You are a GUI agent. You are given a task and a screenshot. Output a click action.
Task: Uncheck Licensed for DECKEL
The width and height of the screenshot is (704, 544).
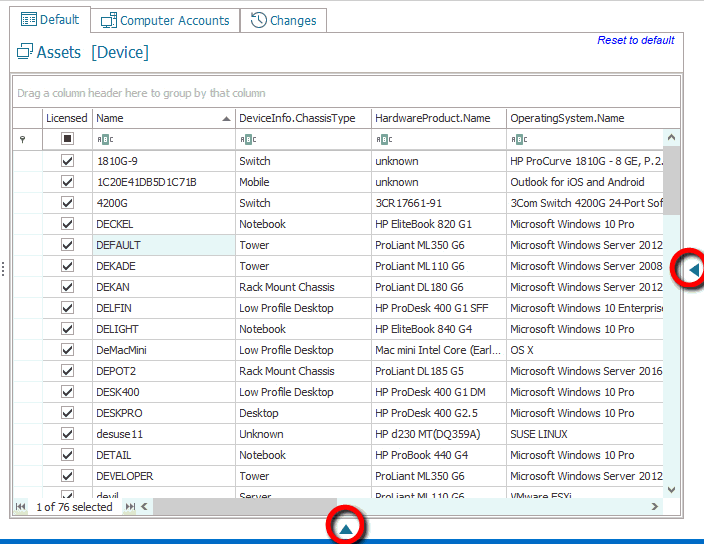67,224
